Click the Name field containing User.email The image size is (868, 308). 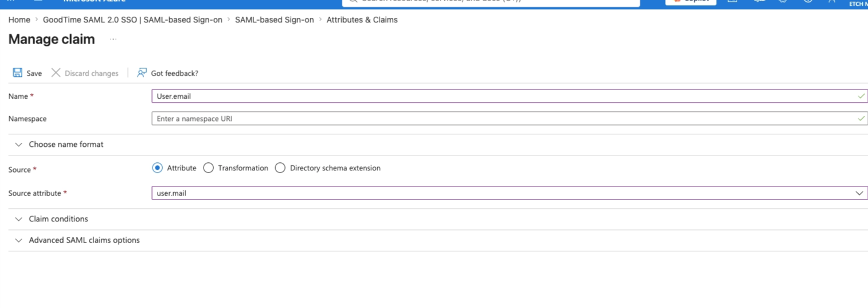click(509, 96)
